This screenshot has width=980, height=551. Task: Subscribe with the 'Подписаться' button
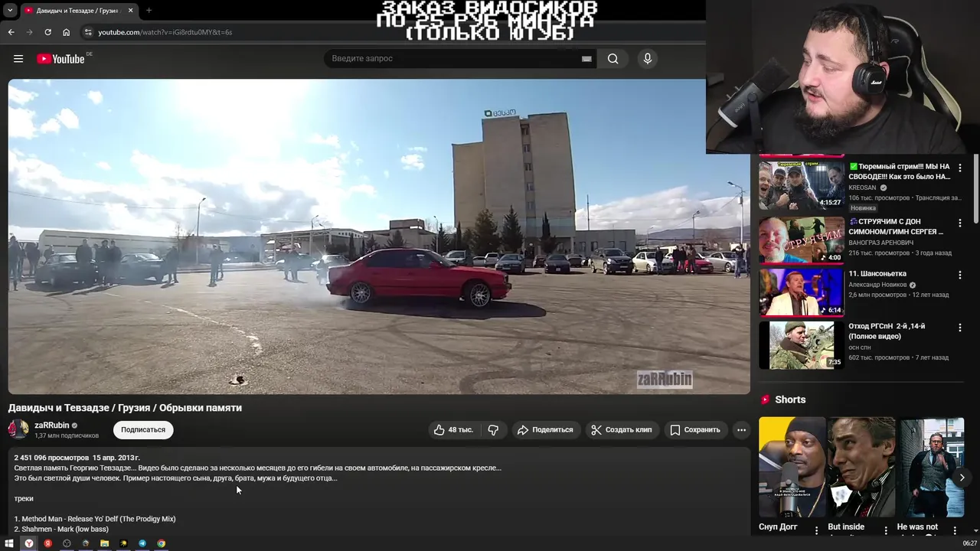(x=143, y=430)
